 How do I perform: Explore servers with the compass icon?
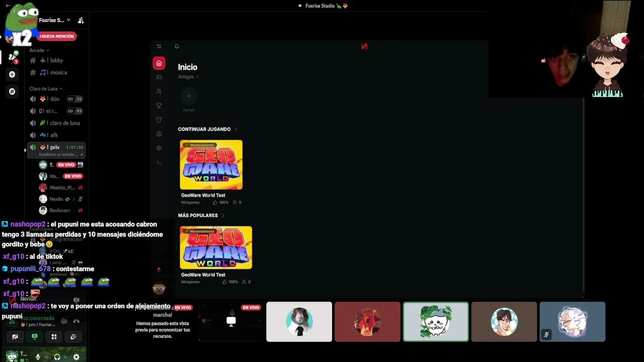coord(12,92)
